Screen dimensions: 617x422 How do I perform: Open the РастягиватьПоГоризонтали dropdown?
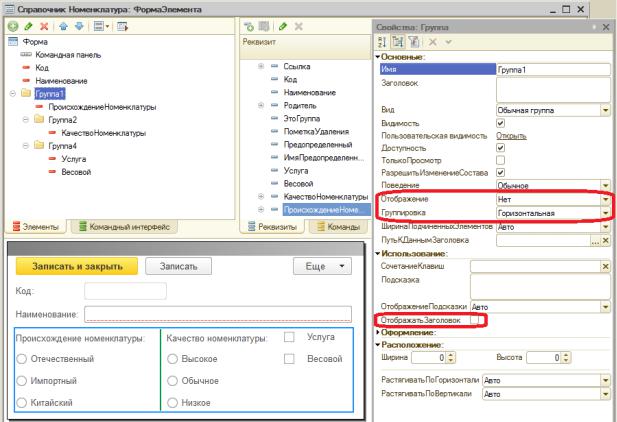[606, 380]
